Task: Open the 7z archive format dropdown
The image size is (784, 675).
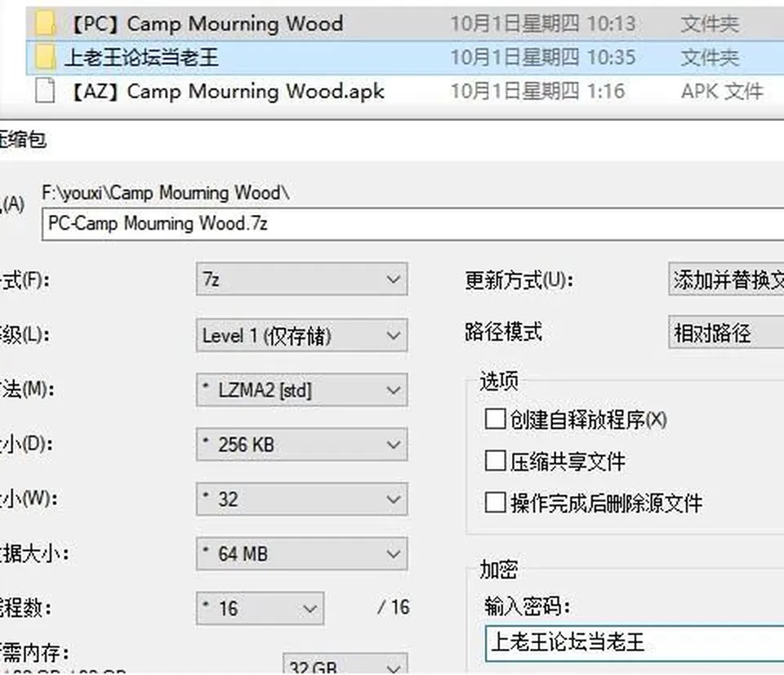Action: coord(301,279)
